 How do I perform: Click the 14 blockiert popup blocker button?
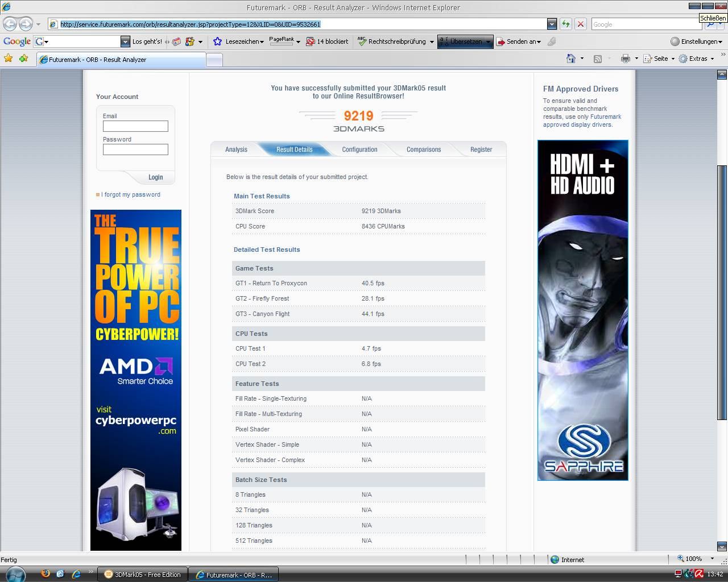pyautogui.click(x=327, y=41)
